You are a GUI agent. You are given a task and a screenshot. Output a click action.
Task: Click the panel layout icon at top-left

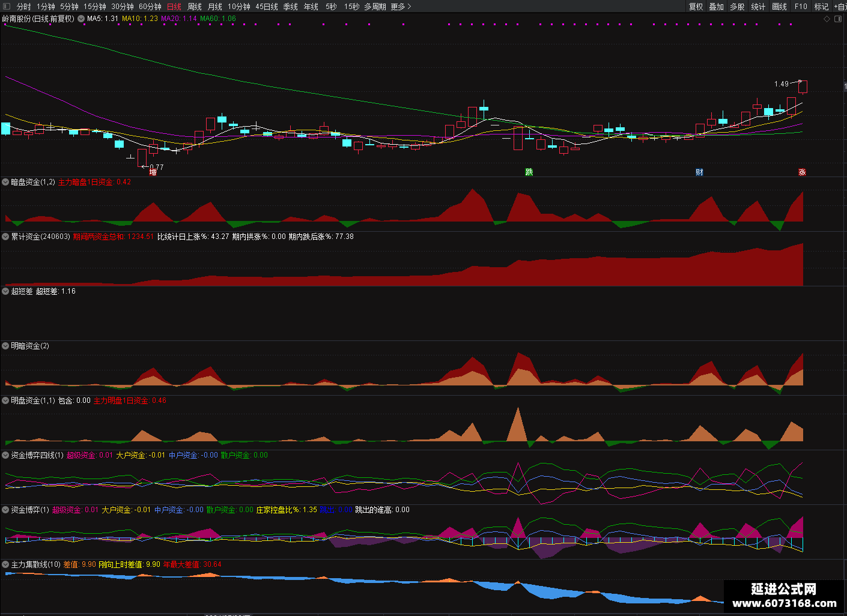(7, 7)
